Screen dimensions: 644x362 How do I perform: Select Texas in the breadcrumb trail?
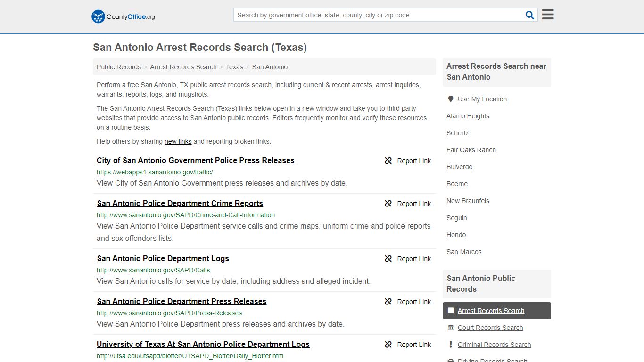pyautogui.click(x=234, y=67)
